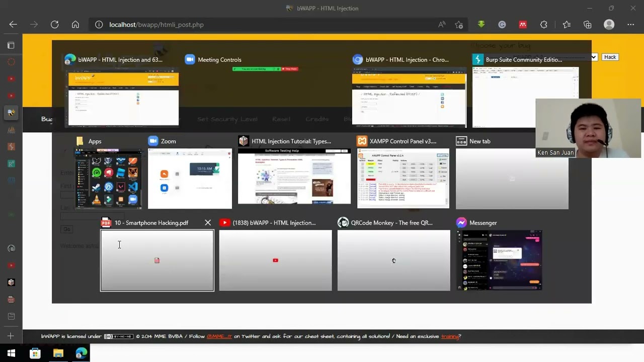Add a new tab from vertical sidebar

coord(11,336)
